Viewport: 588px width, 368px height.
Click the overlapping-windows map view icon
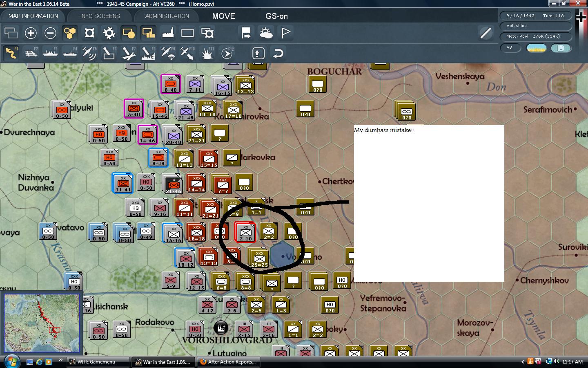pyautogui.click(x=11, y=33)
